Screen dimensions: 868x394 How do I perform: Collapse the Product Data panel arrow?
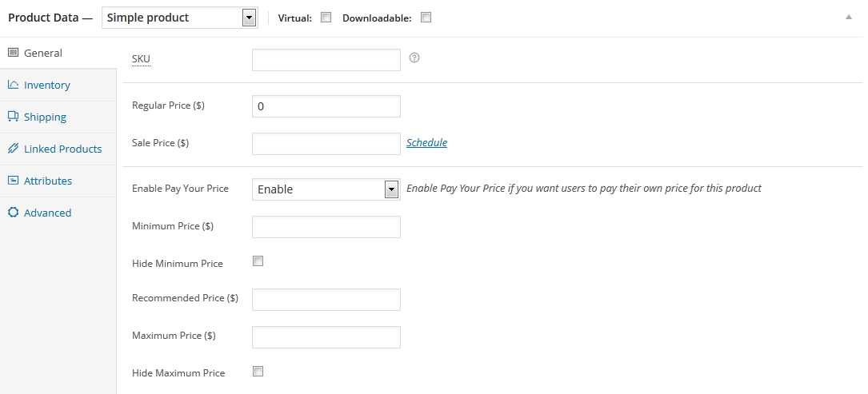point(848,17)
